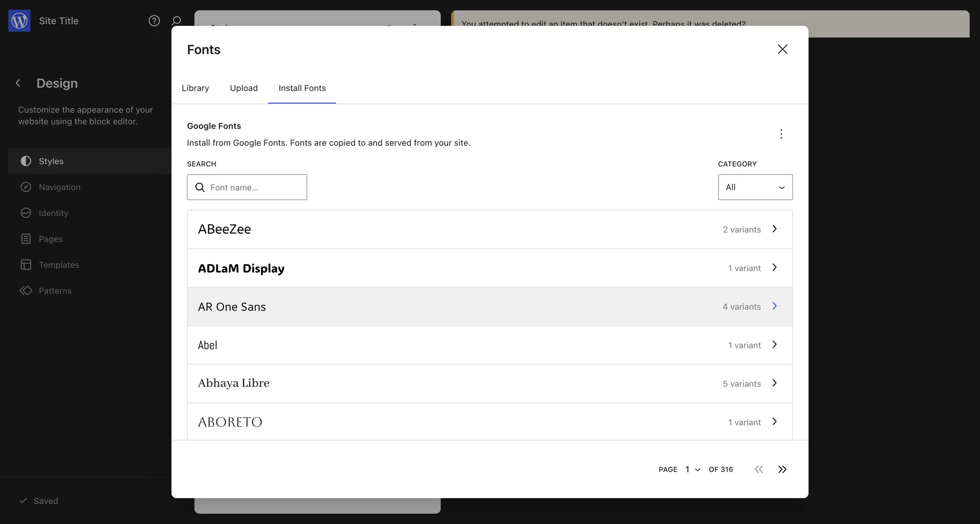980x524 pixels.
Task: Click the Patterns diamond icon
Action: point(26,291)
